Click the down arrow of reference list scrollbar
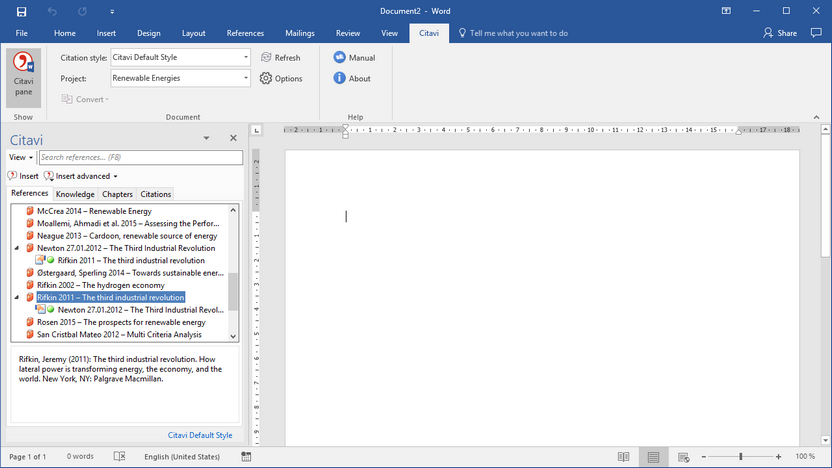The image size is (832, 468). 233,336
